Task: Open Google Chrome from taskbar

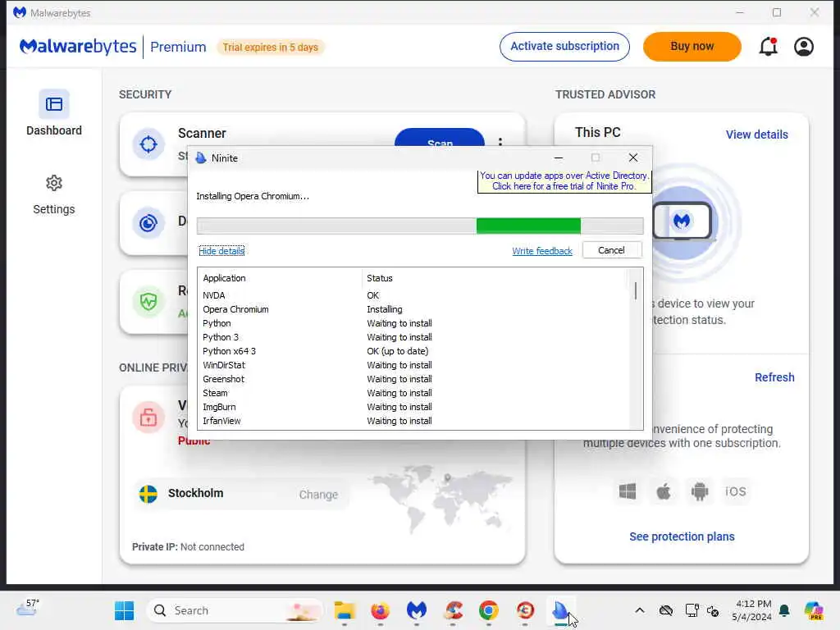Action: (489, 610)
